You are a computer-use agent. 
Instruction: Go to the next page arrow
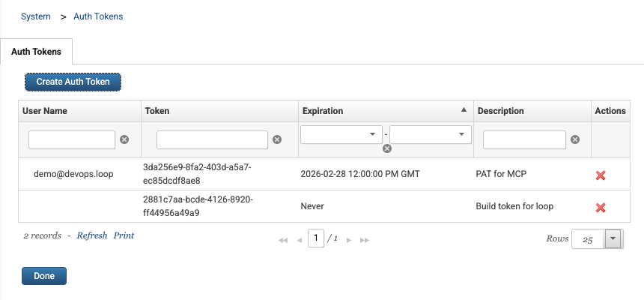[x=350, y=240]
